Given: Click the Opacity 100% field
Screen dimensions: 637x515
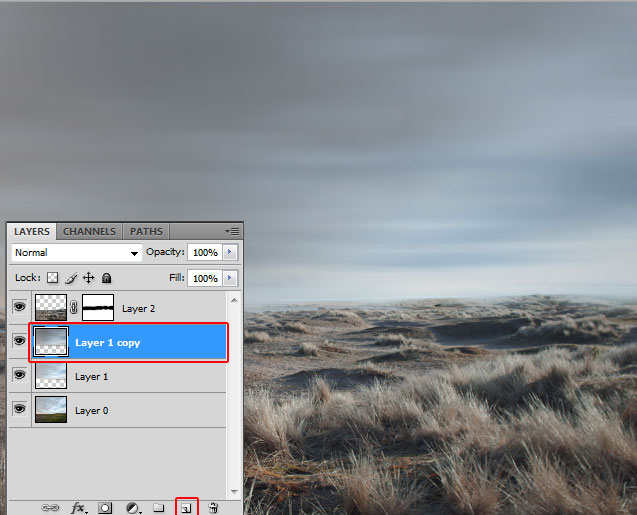Looking at the screenshot, I should [x=205, y=253].
